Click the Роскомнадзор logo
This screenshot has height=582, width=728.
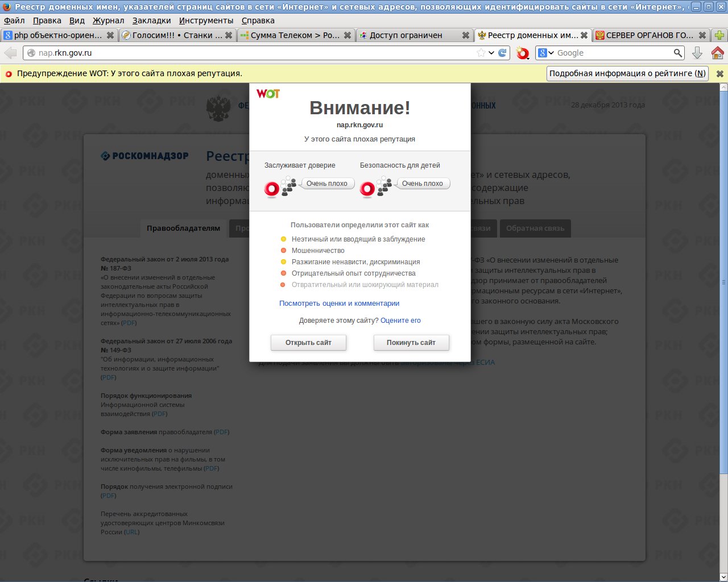point(144,156)
